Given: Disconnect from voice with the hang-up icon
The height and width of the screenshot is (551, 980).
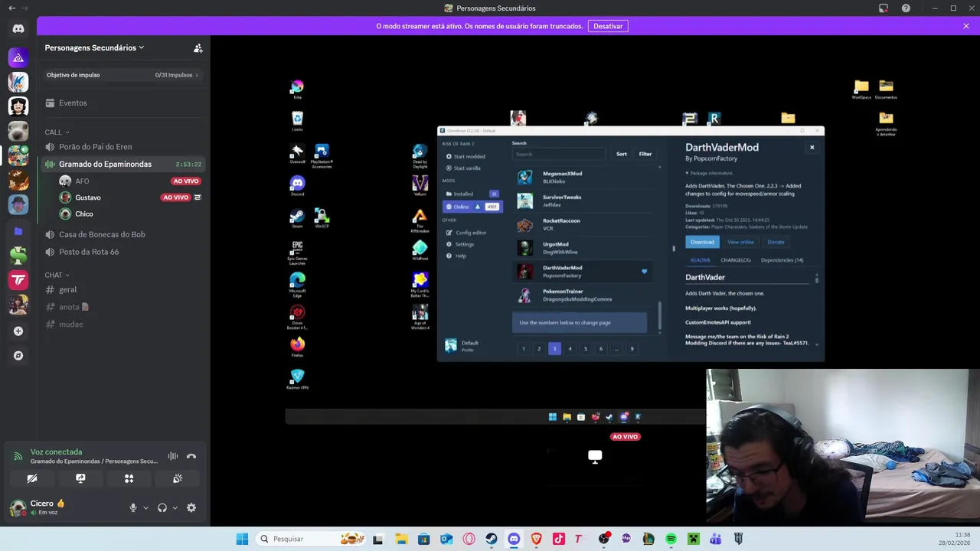Looking at the screenshot, I should pyautogui.click(x=191, y=456).
